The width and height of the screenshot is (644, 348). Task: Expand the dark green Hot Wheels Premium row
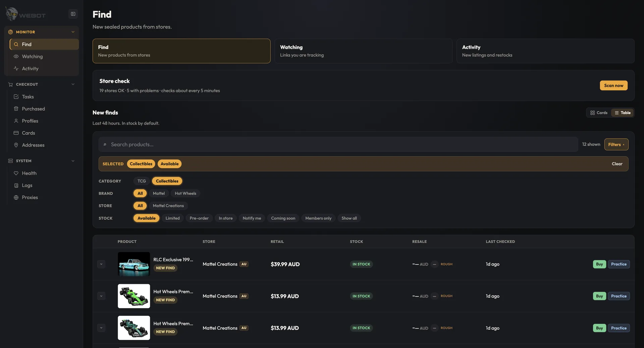coord(101,328)
